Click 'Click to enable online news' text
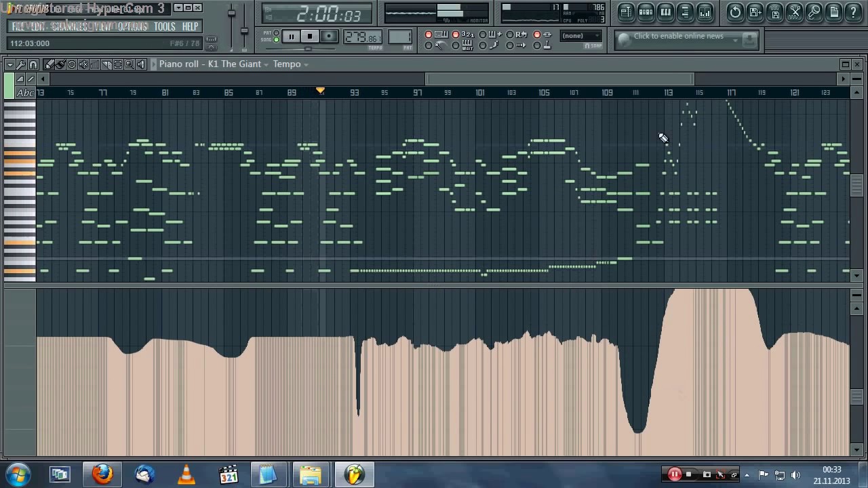 pos(678,36)
